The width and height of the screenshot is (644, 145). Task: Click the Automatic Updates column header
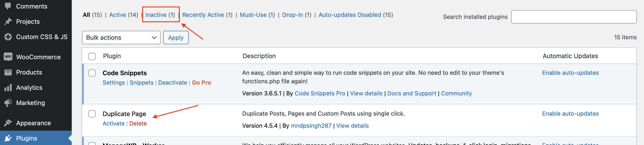570,56
